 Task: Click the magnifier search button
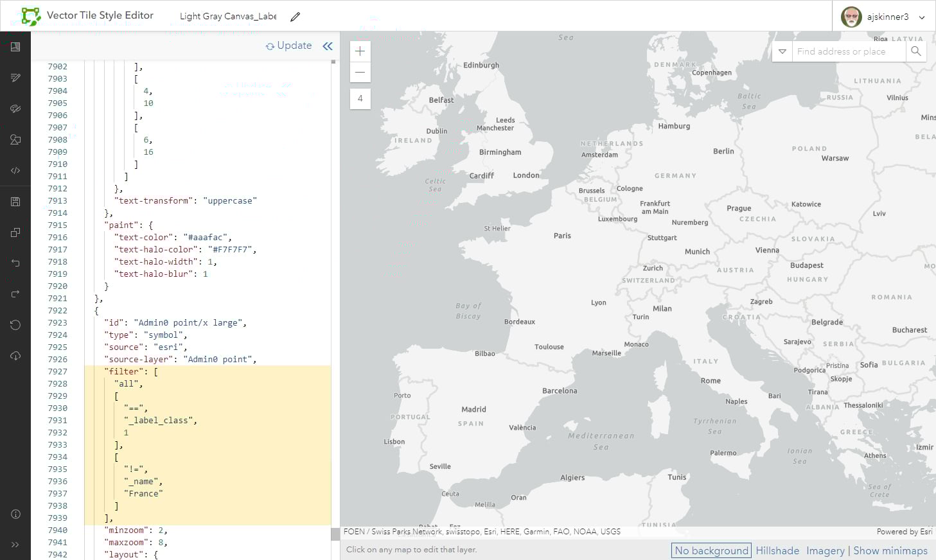pos(916,51)
